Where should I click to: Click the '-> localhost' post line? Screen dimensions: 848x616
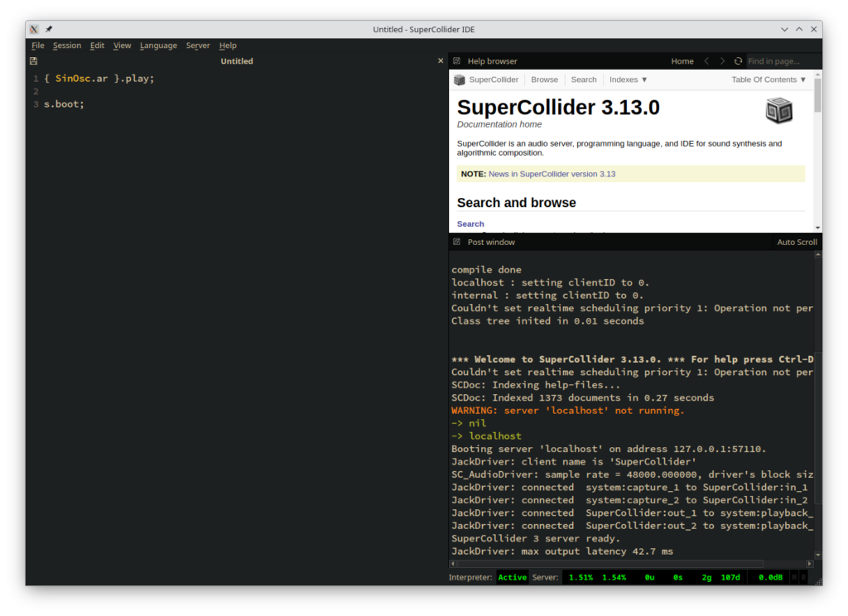point(486,436)
